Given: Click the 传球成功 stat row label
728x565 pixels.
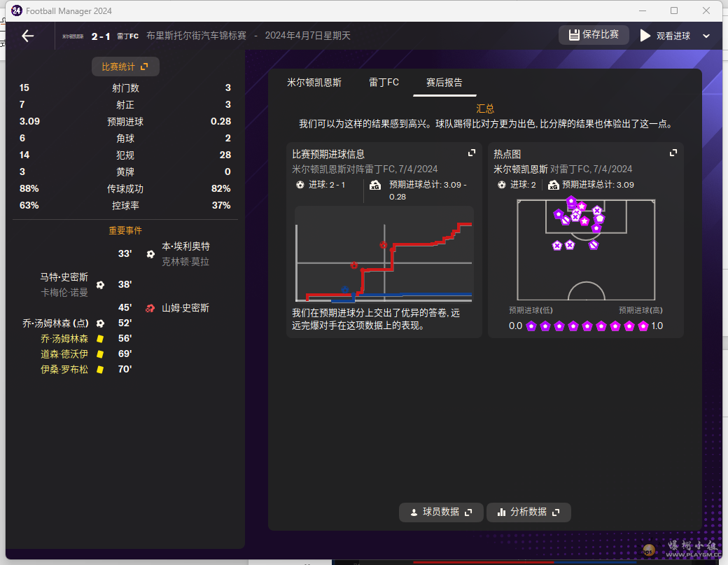Looking at the screenshot, I should point(125,189).
